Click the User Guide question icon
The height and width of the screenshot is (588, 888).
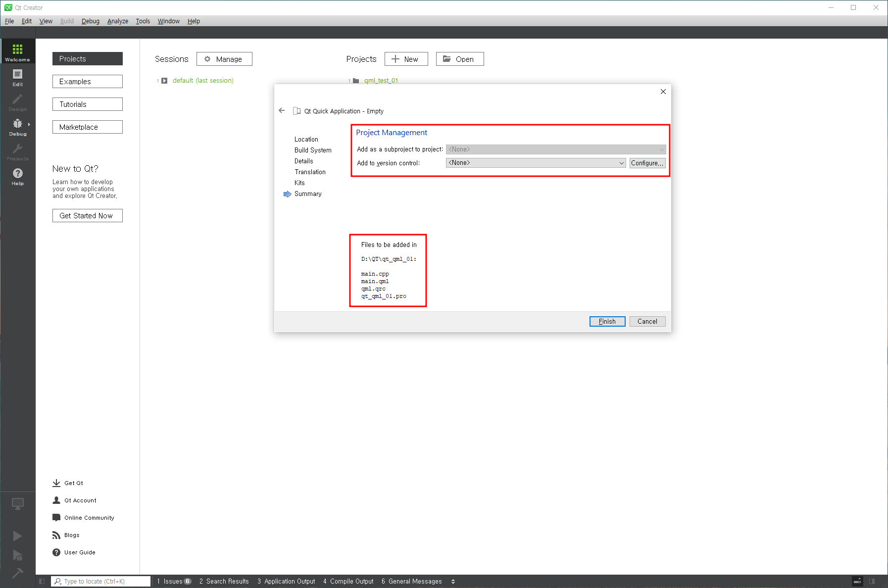point(56,552)
